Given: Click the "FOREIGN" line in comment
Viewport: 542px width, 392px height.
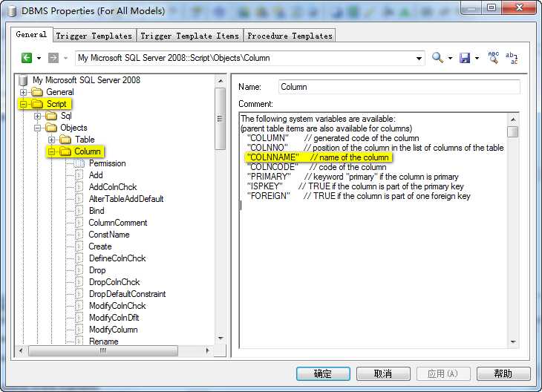Looking at the screenshot, I should click(359, 196).
